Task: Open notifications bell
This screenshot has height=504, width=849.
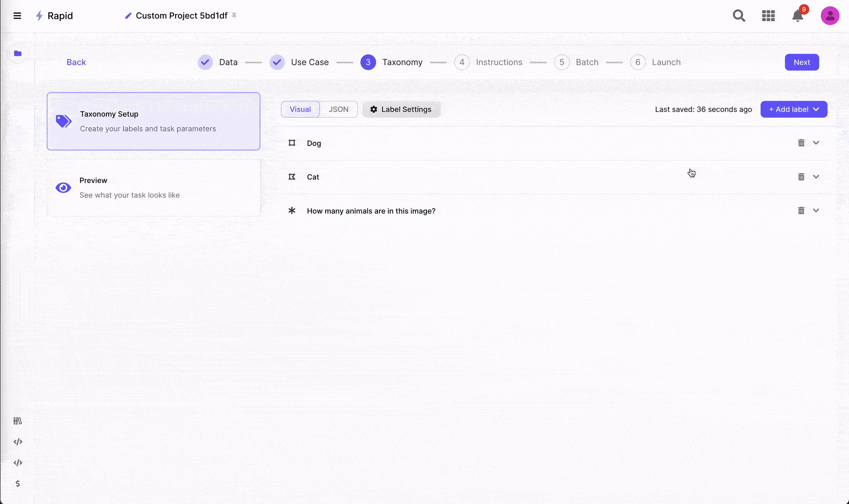Action: 797,16
